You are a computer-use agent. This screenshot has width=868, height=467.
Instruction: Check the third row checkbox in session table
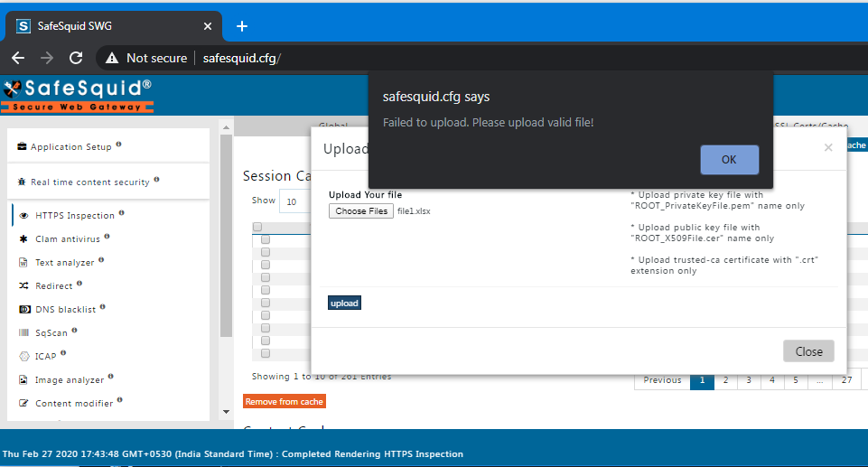(266, 265)
